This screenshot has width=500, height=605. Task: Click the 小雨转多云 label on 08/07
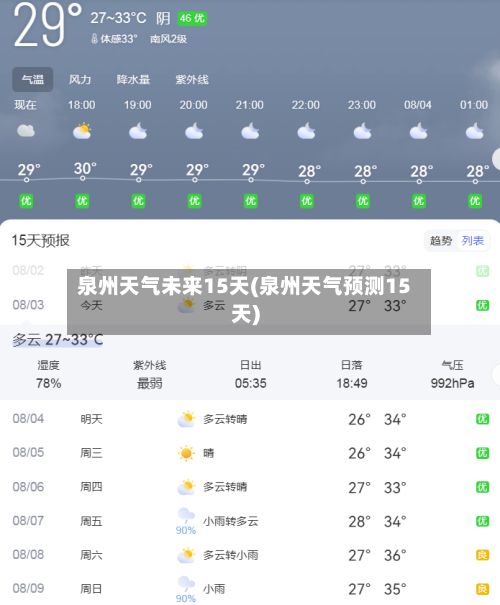coord(231,521)
